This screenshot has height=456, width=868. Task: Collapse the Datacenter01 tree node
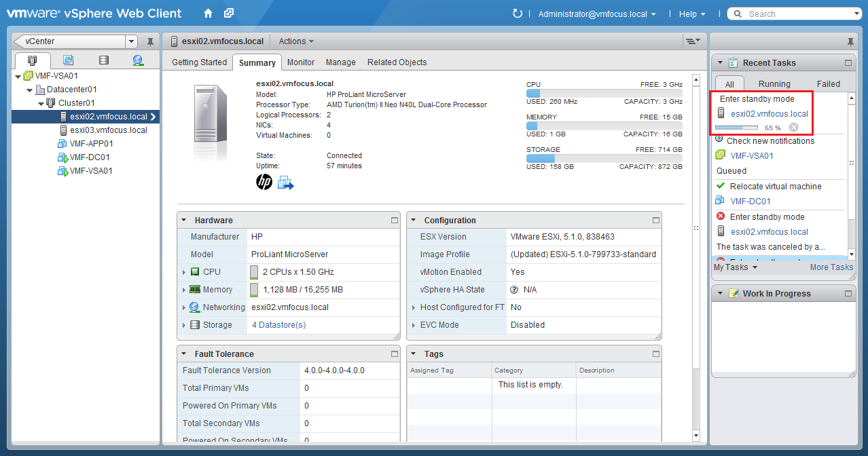coord(30,90)
